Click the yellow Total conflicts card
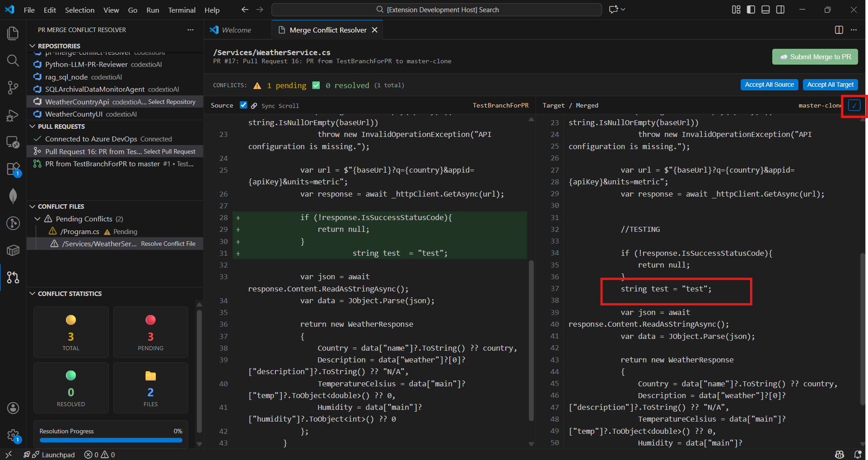 [71, 332]
